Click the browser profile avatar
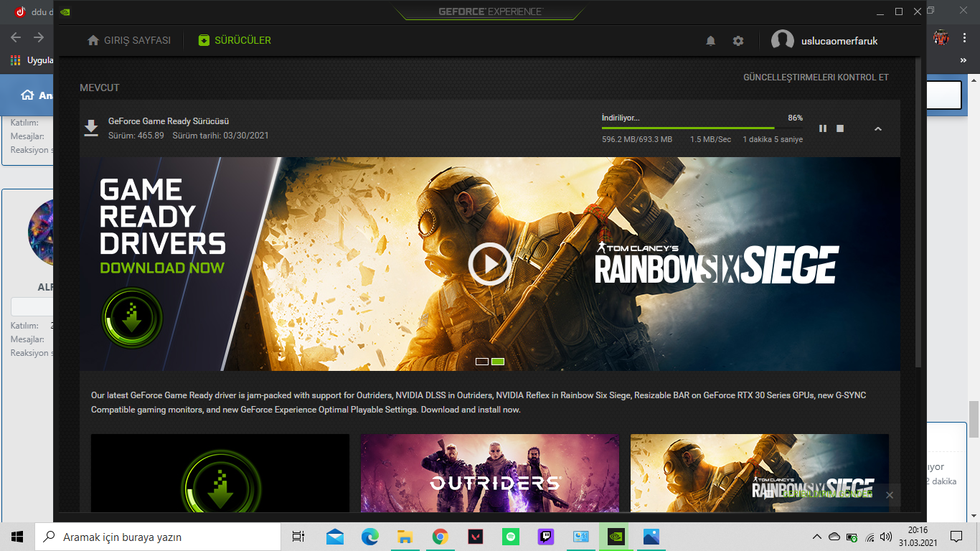This screenshot has width=980, height=551. [941, 37]
